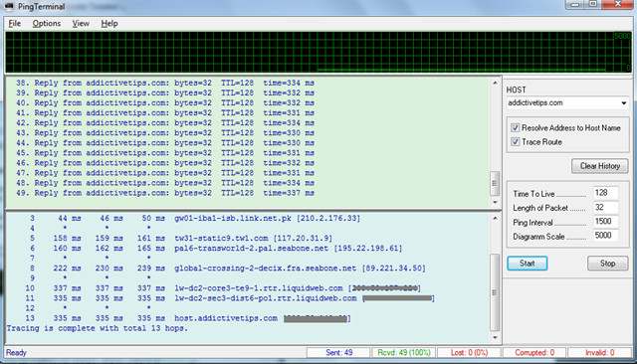Click down arrow of ping log scrollbar

[x=495, y=202]
